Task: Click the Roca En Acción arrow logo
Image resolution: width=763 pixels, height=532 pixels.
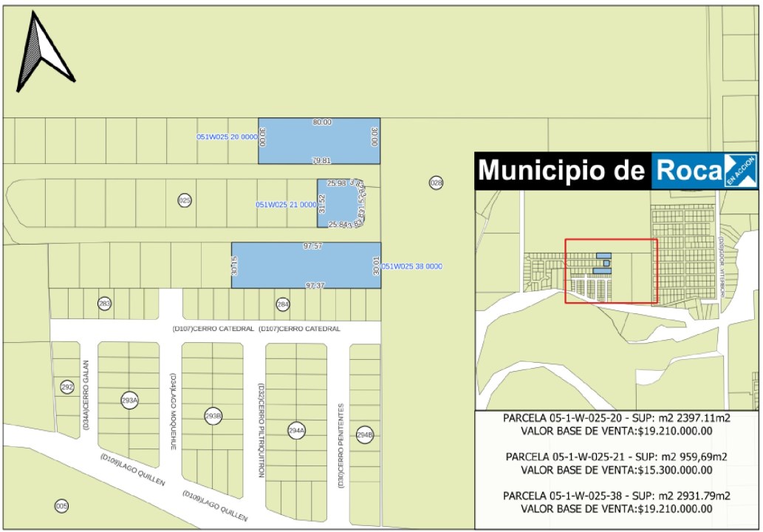Action: pyautogui.click(x=740, y=171)
